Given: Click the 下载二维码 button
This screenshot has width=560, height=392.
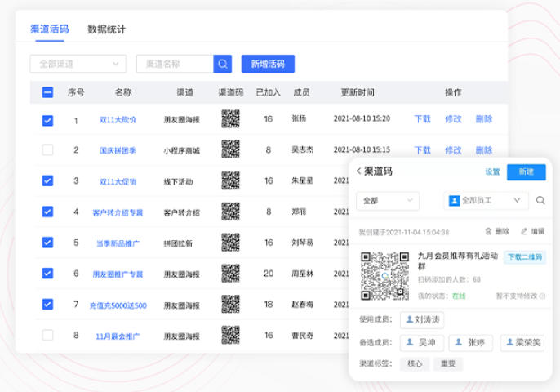Looking at the screenshot, I should coord(525,257).
